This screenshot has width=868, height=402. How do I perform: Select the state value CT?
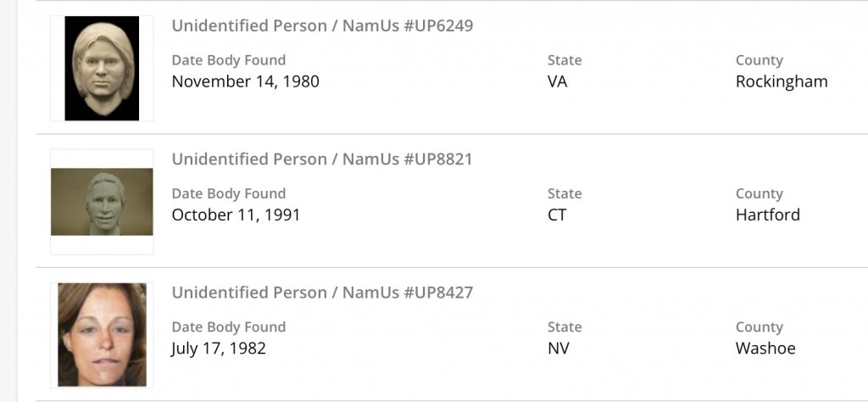click(557, 215)
